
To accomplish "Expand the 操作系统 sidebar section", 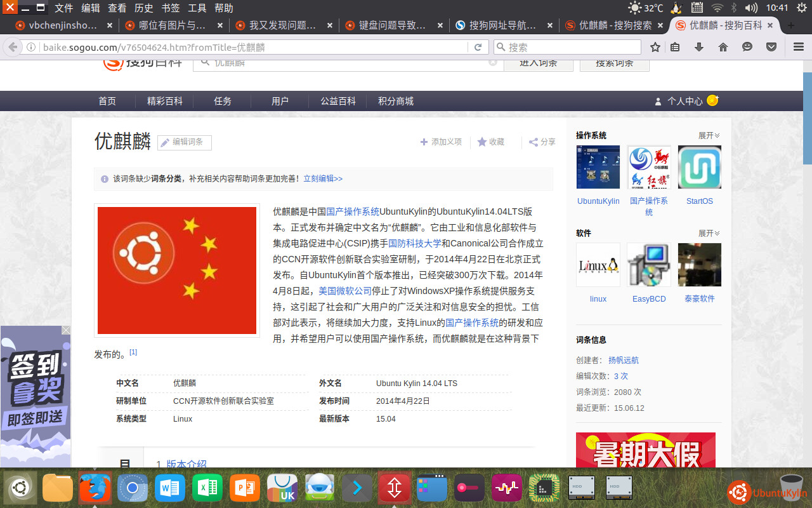I will point(709,135).
